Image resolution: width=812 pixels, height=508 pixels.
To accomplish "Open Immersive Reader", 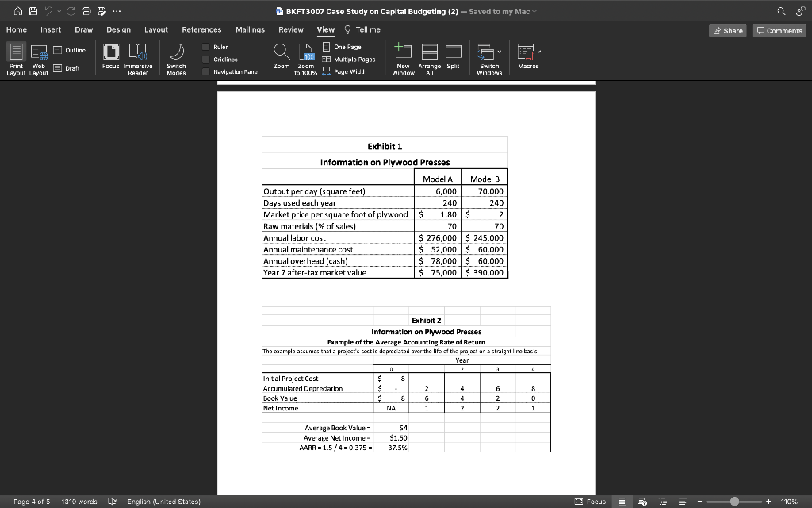I will [x=138, y=59].
